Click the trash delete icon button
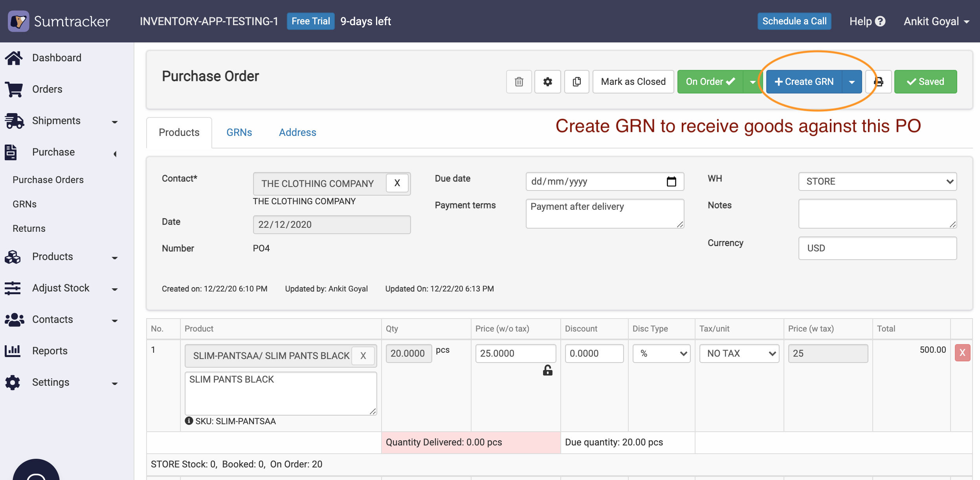This screenshot has height=480, width=980. (519, 82)
